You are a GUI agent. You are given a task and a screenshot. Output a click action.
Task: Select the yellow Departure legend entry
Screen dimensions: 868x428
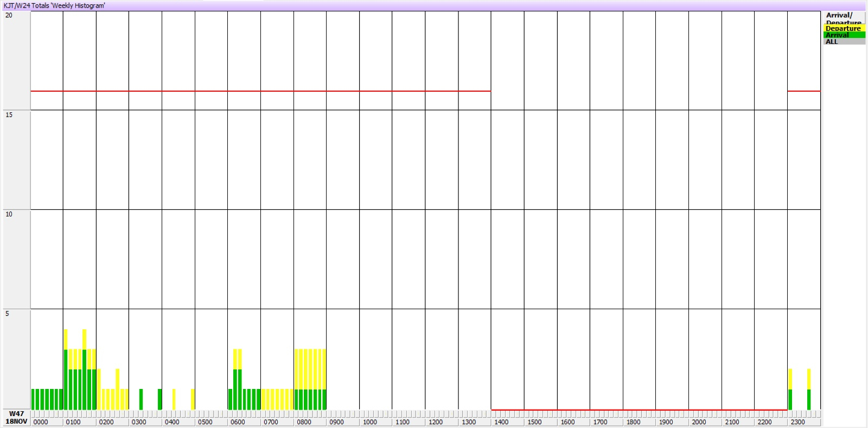(844, 29)
